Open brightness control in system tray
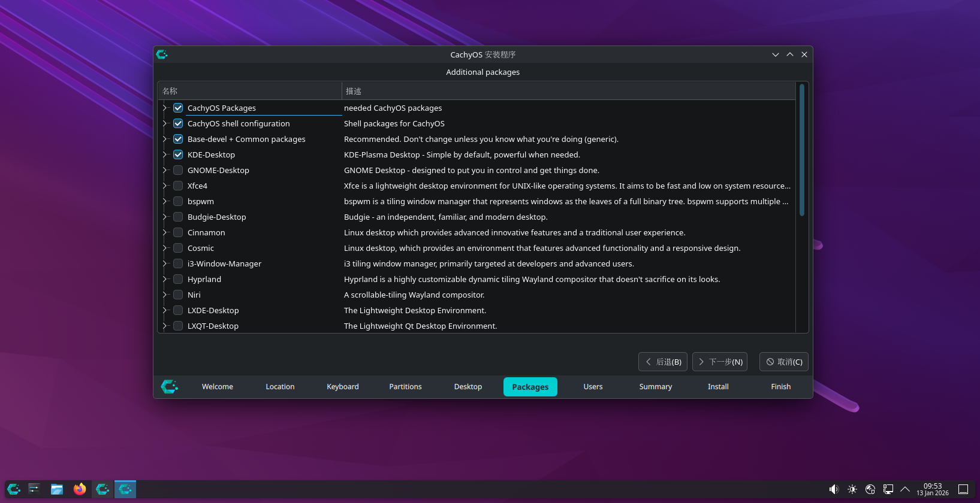 click(x=852, y=489)
